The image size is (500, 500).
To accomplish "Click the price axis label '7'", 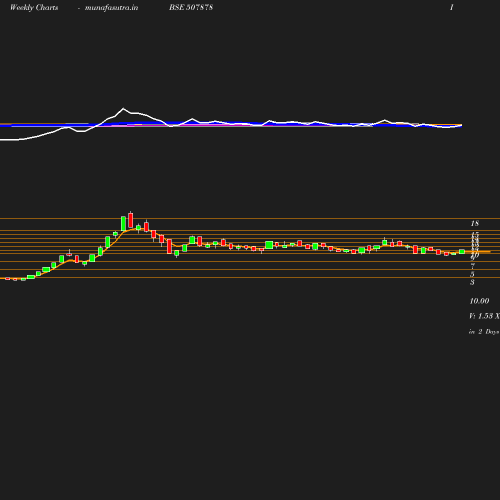I will [x=473, y=266].
